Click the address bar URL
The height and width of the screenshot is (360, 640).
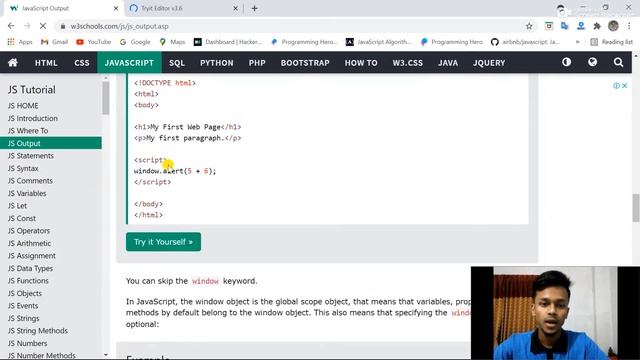click(119, 26)
